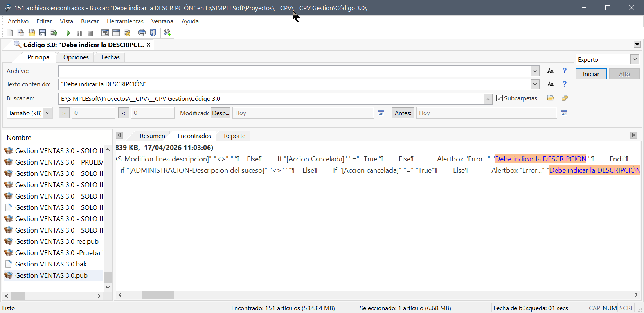This screenshot has height=313, width=644.
Task: Open saved search criteria via folder-magnifier icon
Action: point(32,33)
